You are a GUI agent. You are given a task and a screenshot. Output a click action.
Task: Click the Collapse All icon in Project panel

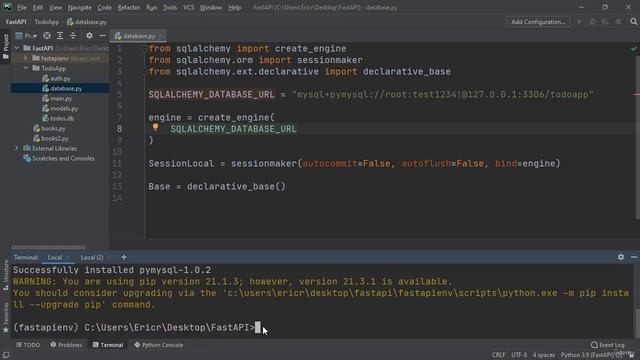(x=73, y=36)
